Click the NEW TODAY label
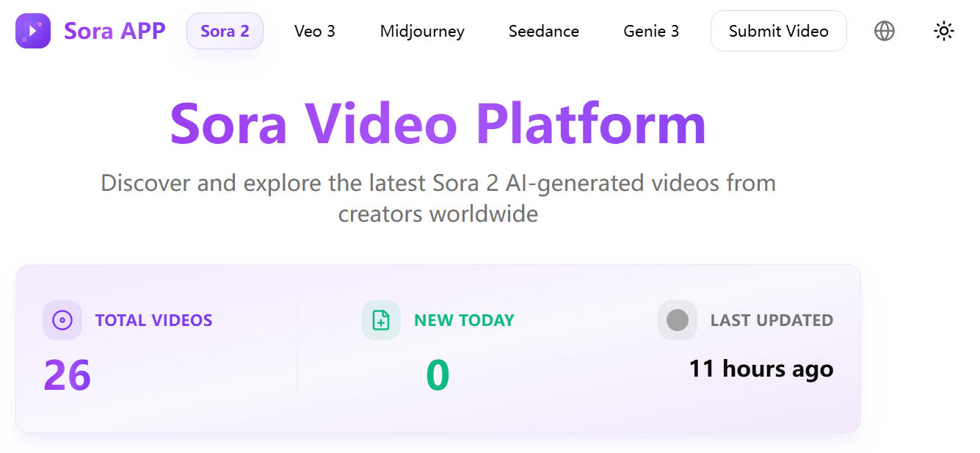The width and height of the screenshot is (980, 453). click(464, 320)
